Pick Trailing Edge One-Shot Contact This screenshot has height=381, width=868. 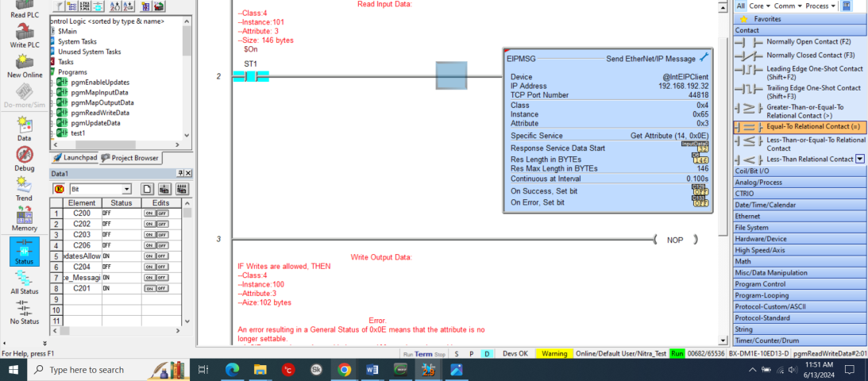click(x=799, y=92)
